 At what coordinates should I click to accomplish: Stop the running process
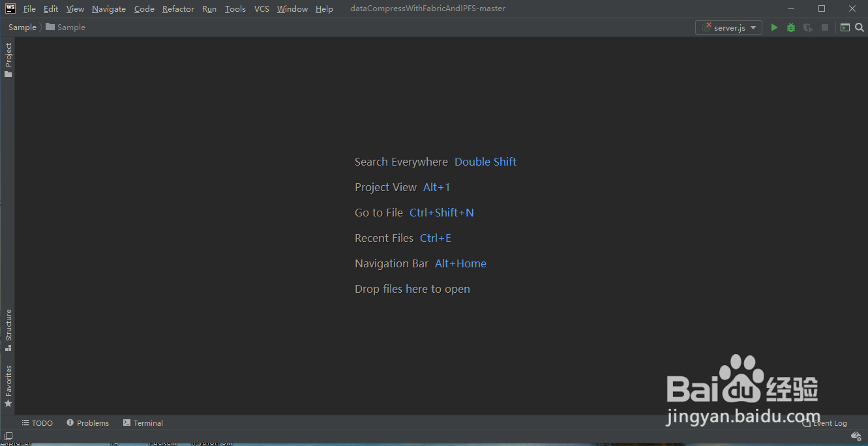(x=825, y=27)
